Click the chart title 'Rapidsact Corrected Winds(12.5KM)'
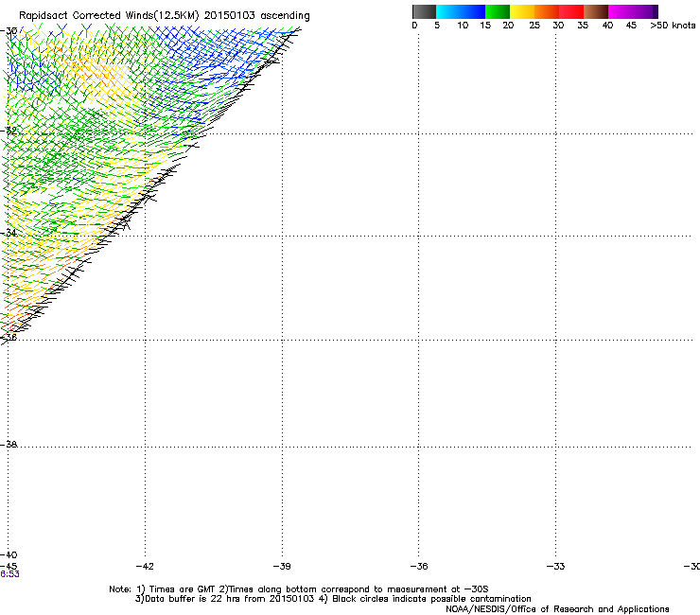 click(109, 16)
